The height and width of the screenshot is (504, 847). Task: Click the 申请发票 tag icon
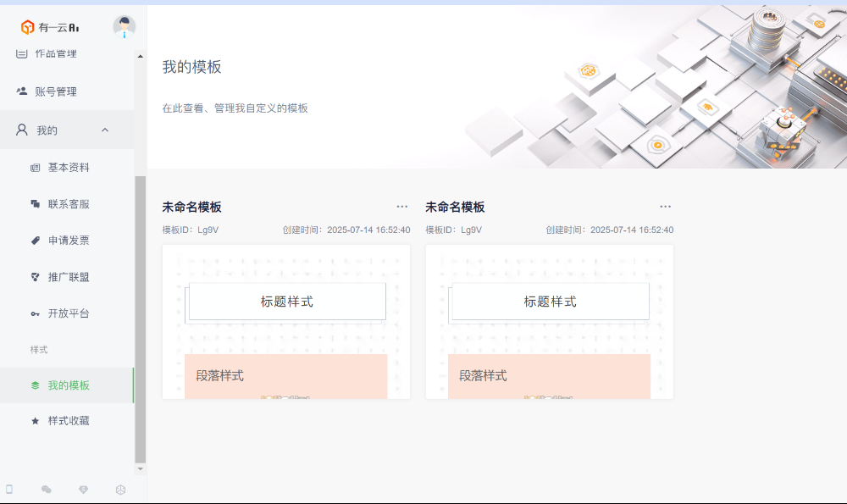[x=35, y=241]
